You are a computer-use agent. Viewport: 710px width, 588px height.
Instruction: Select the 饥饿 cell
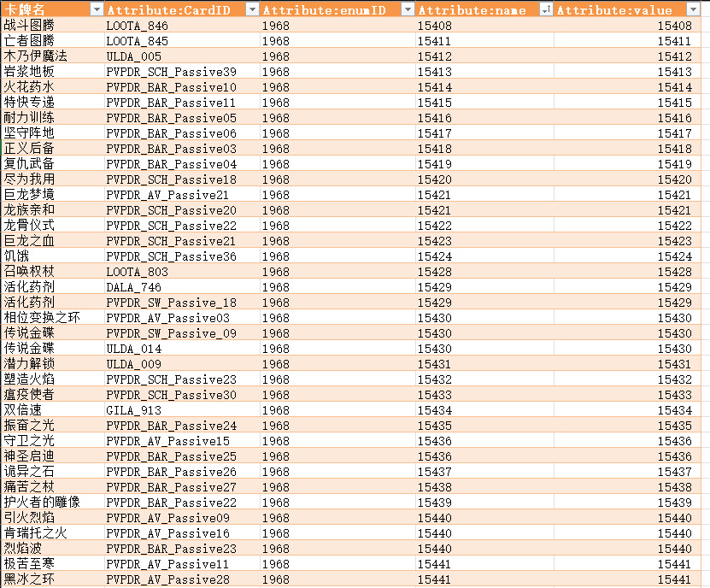52,256
